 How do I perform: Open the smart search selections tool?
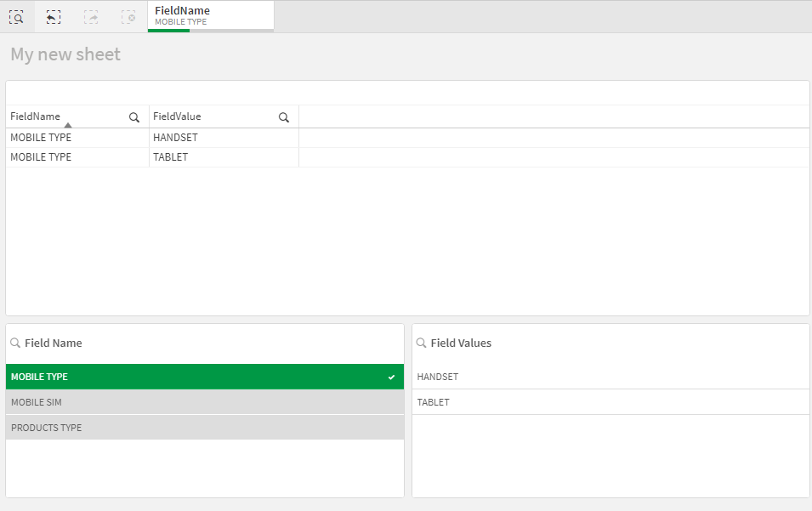(16, 17)
